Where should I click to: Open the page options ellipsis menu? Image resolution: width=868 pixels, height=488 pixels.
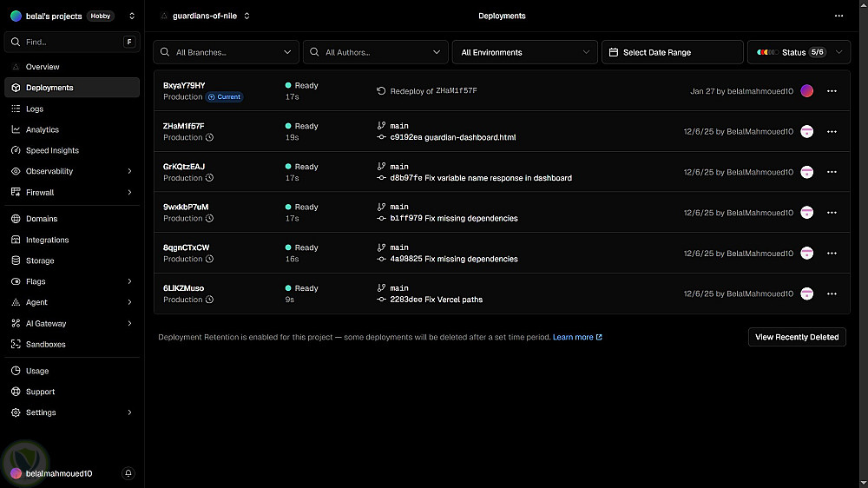(838, 16)
